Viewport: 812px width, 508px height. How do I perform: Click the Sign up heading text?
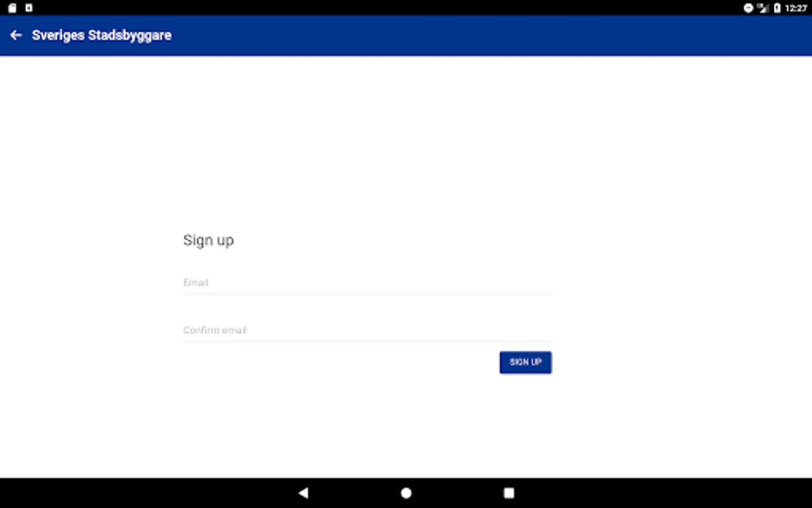coord(209,240)
